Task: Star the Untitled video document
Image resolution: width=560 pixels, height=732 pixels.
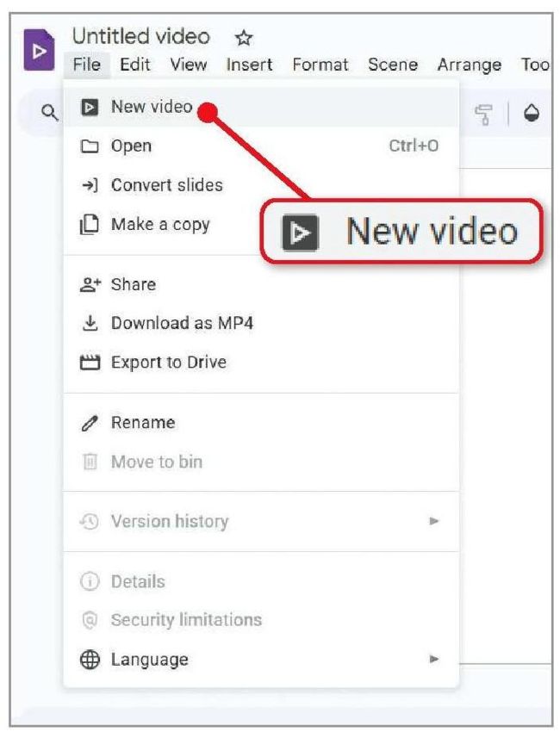Action: pos(243,38)
